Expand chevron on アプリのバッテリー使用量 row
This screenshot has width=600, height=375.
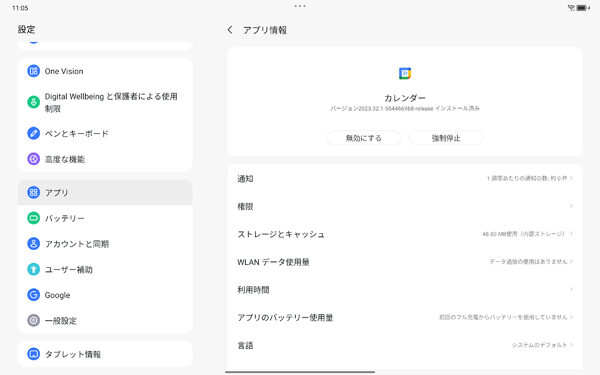pos(571,317)
